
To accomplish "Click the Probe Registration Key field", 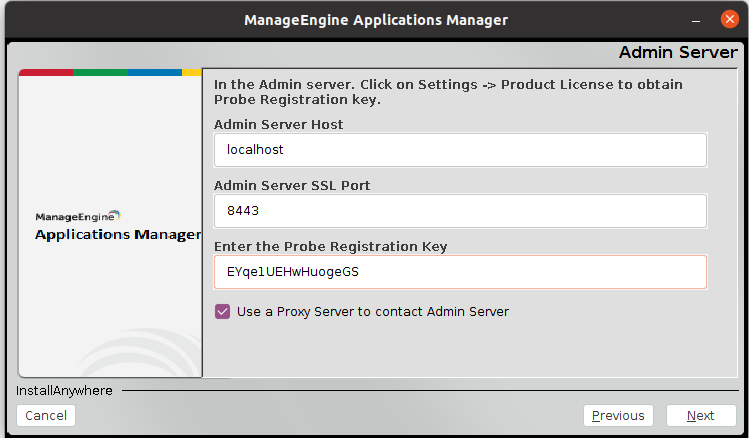I will (460, 272).
